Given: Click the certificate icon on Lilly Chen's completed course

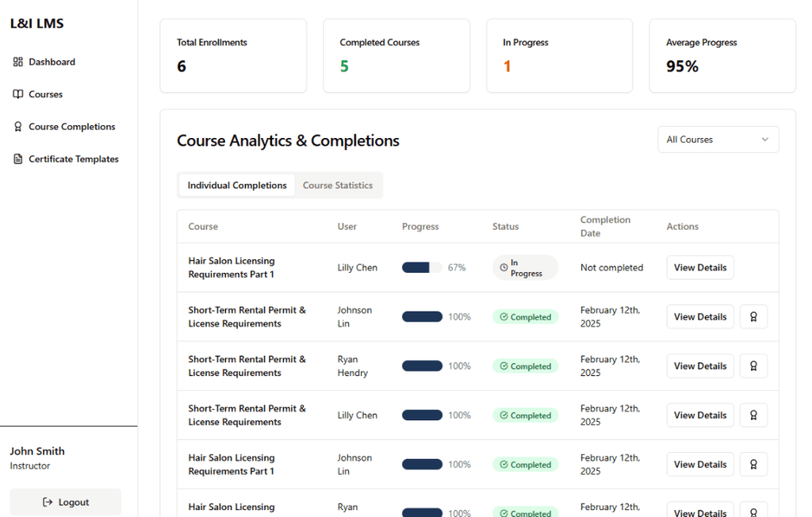Looking at the screenshot, I should (753, 415).
